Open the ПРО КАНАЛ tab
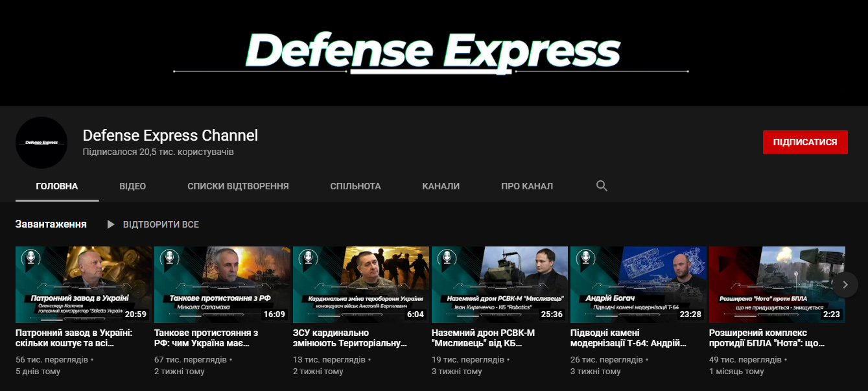Screen dimensions: 868x391 click(x=527, y=186)
